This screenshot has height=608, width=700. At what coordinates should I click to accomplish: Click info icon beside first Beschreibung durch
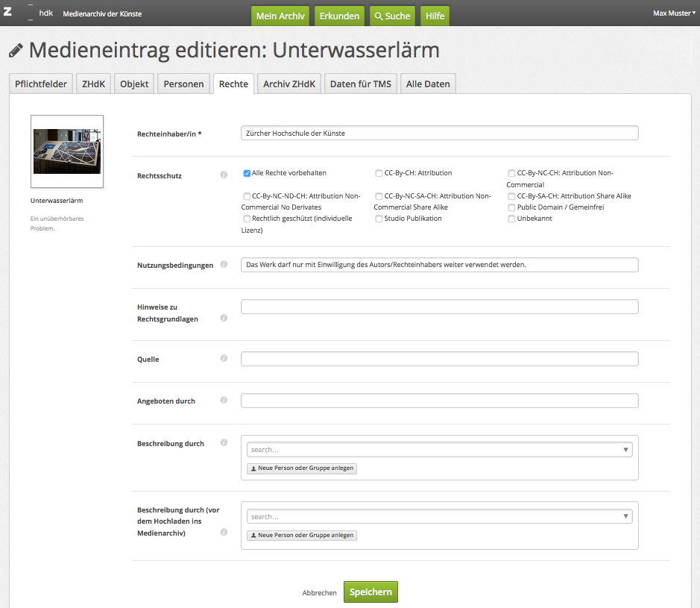(224, 443)
